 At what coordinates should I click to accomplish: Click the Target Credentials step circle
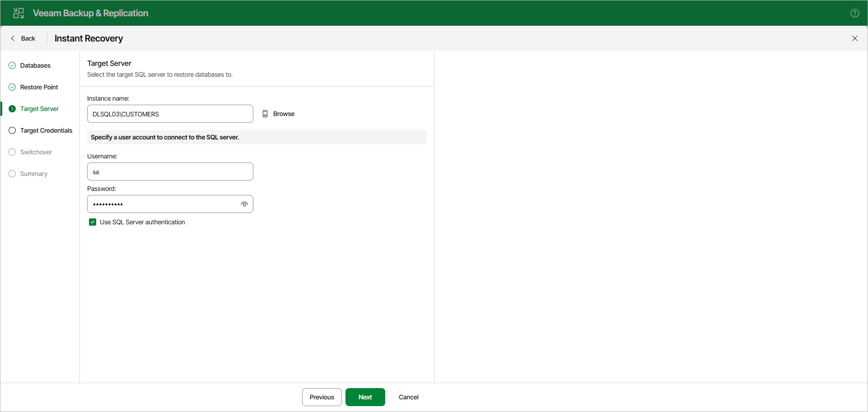point(12,130)
